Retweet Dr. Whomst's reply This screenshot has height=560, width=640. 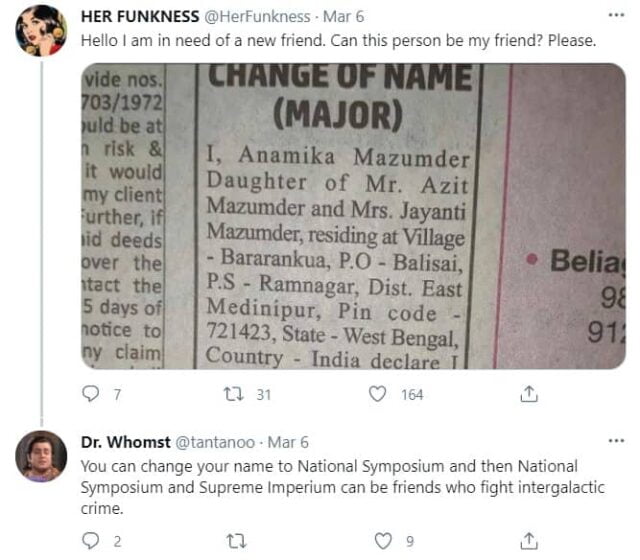click(237, 541)
